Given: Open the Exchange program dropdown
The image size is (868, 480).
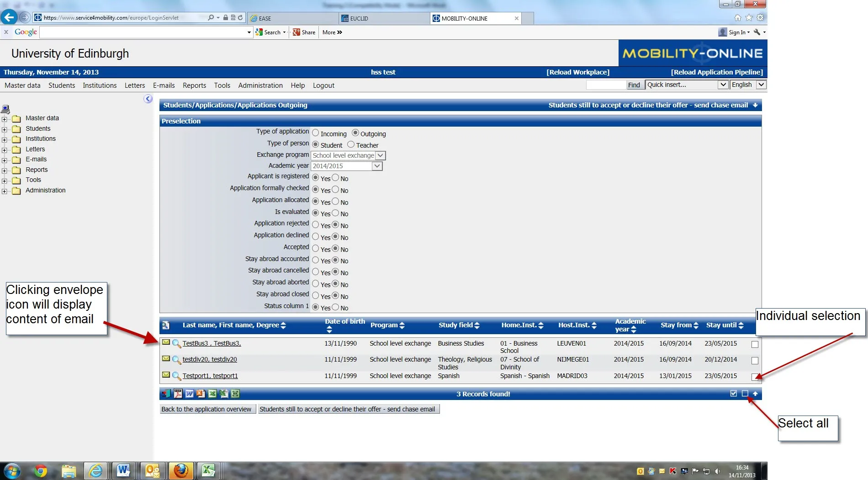Looking at the screenshot, I should pyautogui.click(x=381, y=155).
